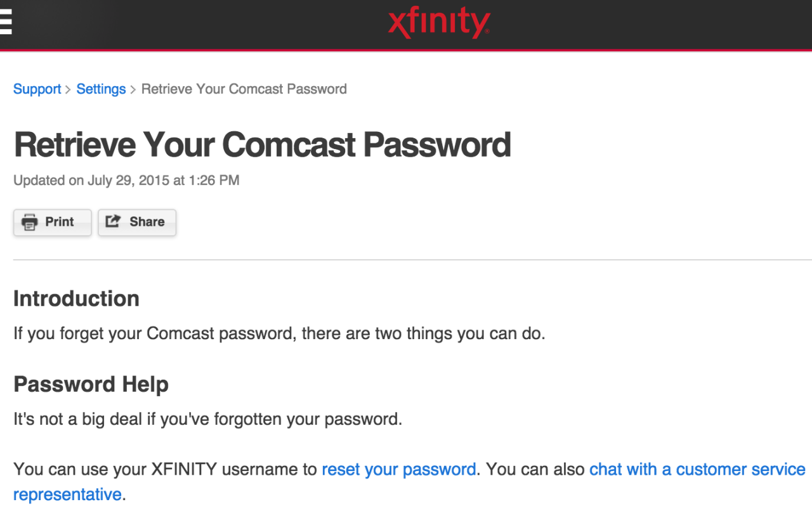Navigate to Support via the breadcrumb
This screenshot has height=523, width=812.
pyautogui.click(x=36, y=89)
